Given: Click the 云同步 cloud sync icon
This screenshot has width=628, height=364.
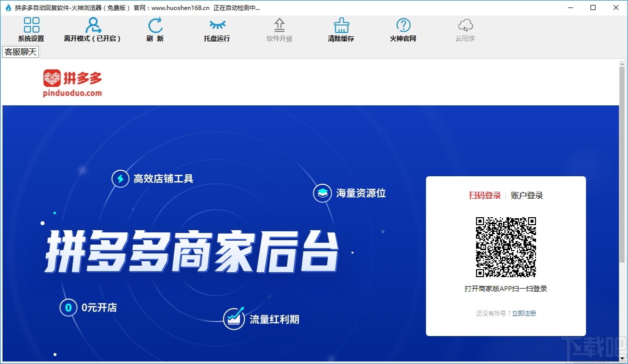Looking at the screenshot, I should coord(464,29).
